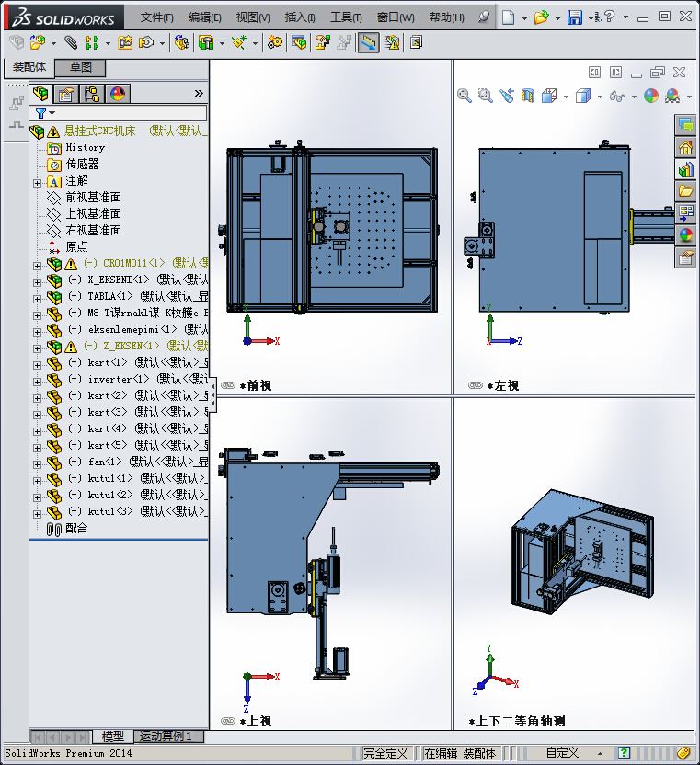Expand the X_EKSENI<1> component node
This screenshot has width=700, height=765.
coord(37,282)
